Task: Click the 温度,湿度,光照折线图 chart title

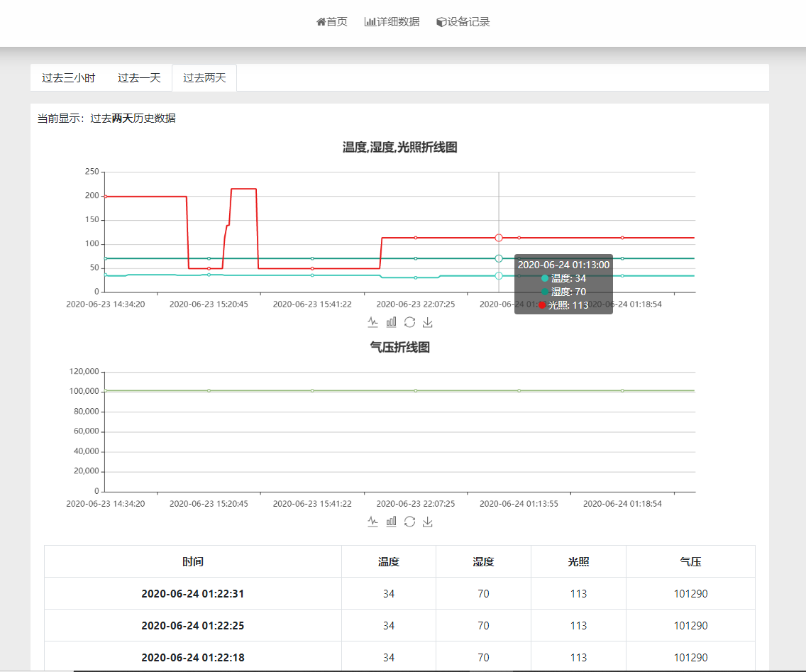Action: [399, 147]
